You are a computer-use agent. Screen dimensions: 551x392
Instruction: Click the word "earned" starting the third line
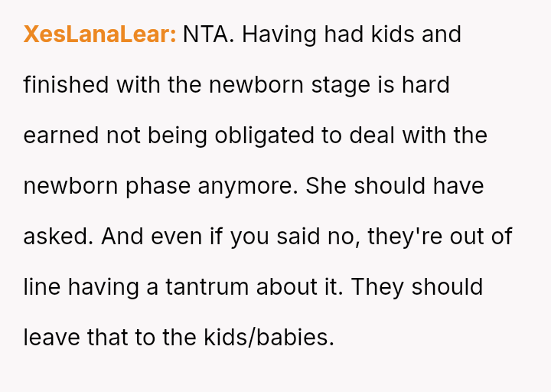point(61,136)
